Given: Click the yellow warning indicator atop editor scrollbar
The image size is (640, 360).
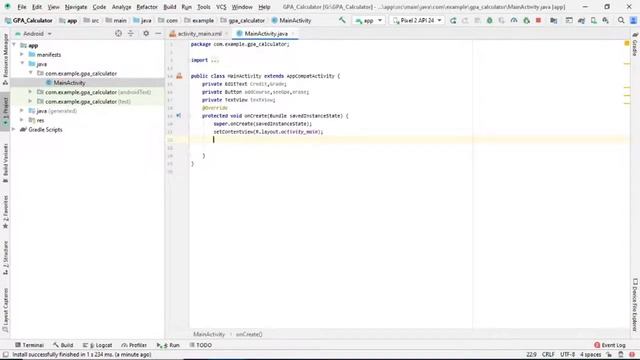Looking at the screenshot, I should 627,43.
